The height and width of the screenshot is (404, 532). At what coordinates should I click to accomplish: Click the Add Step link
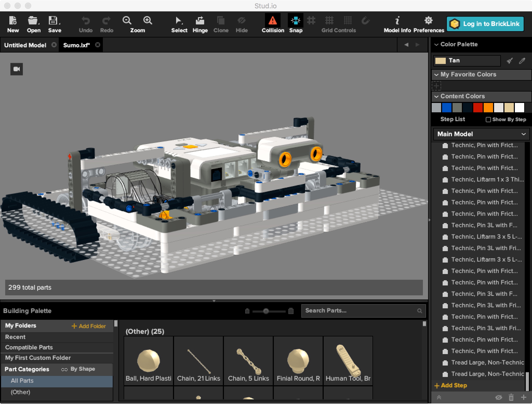pos(451,386)
